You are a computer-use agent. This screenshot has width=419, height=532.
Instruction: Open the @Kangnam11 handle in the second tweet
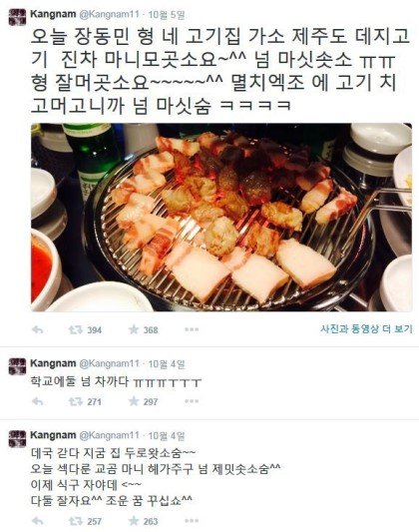[x=109, y=363]
